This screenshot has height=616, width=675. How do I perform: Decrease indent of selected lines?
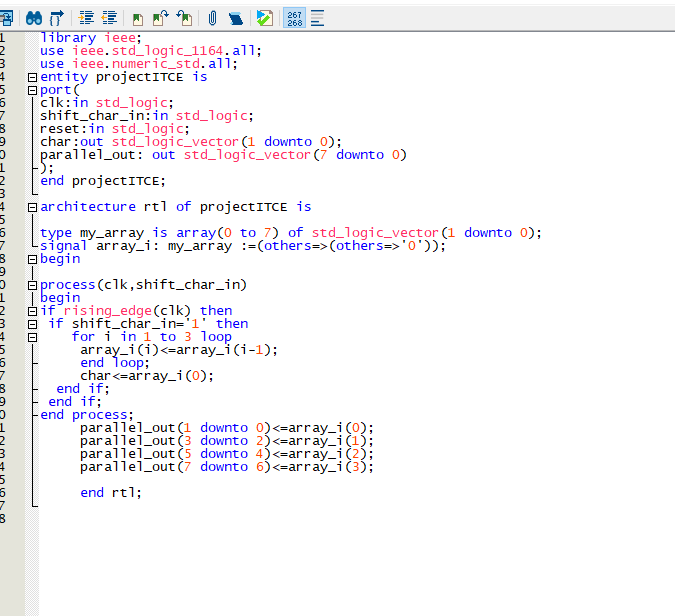tap(109, 18)
